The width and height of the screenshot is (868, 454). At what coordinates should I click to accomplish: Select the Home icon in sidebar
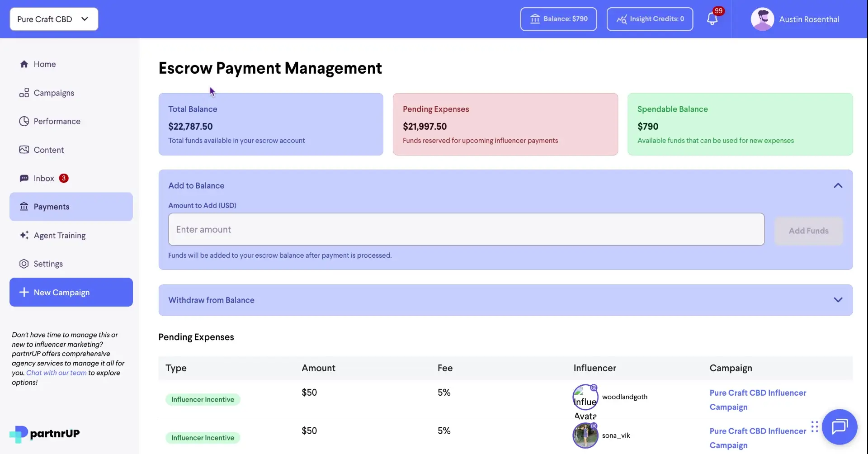[x=24, y=64]
